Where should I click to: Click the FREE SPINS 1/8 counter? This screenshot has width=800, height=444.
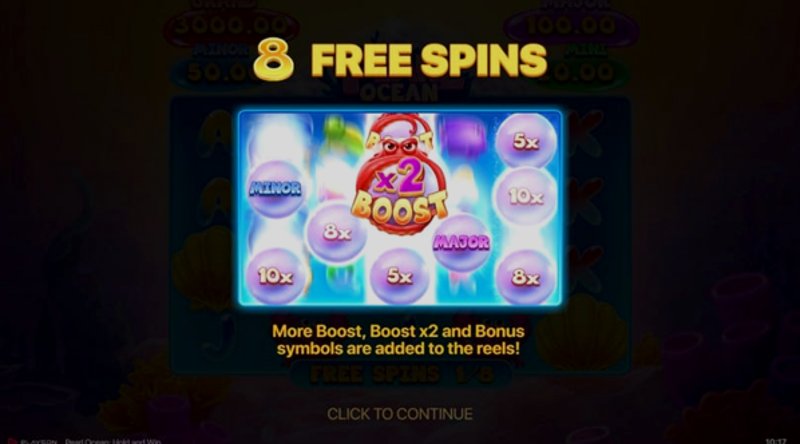click(402, 375)
